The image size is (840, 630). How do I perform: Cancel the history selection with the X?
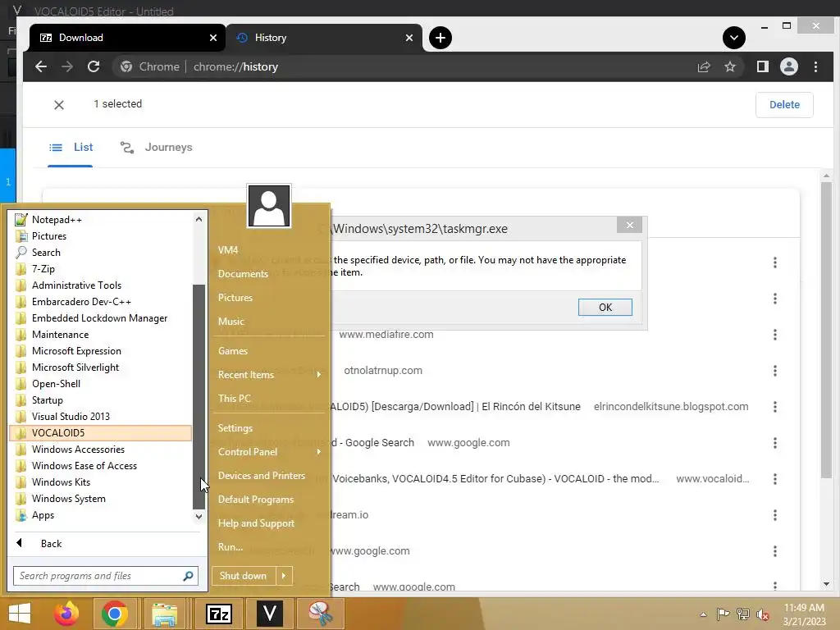59,105
